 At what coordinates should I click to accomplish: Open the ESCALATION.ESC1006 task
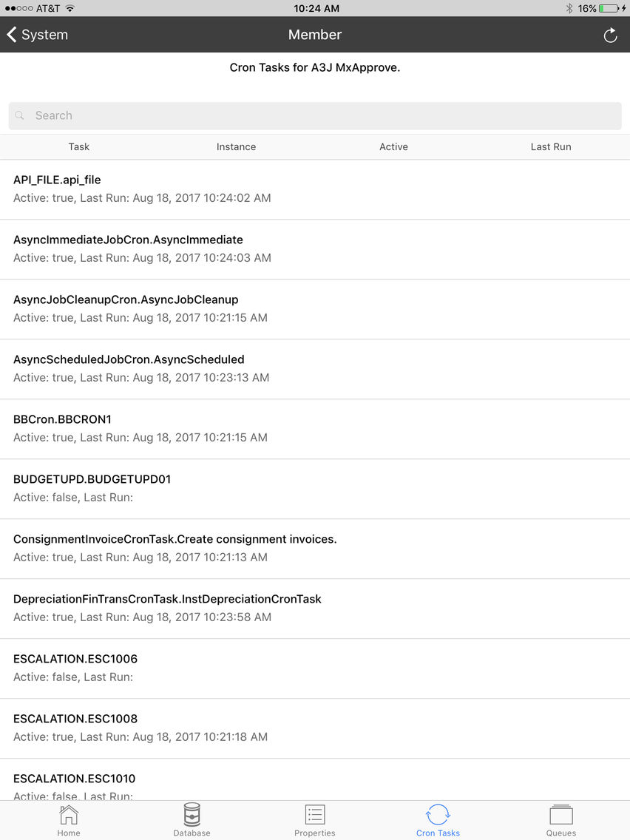click(315, 669)
